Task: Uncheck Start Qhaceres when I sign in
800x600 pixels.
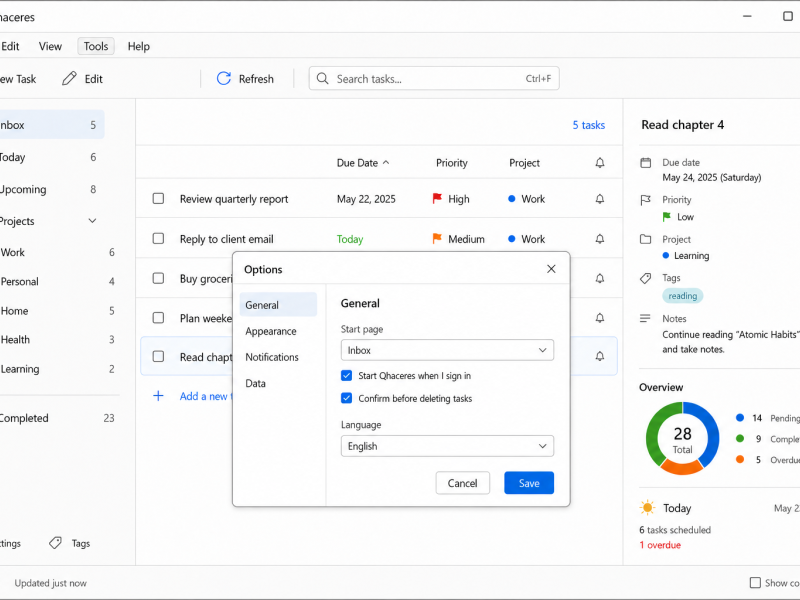Action: coord(346,376)
